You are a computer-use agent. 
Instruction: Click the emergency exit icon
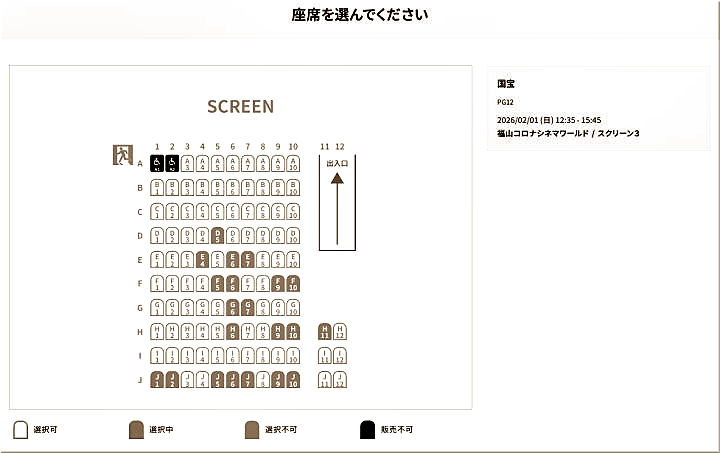tap(122, 155)
